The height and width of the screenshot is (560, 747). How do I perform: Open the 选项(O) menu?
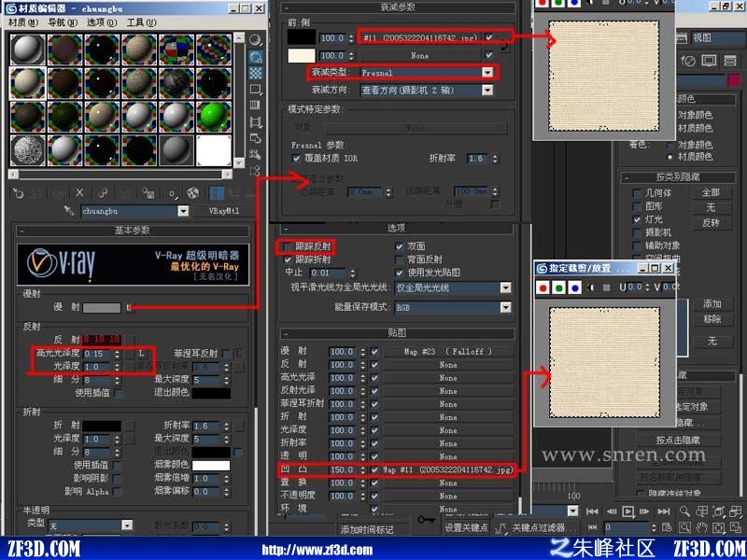coord(102,22)
